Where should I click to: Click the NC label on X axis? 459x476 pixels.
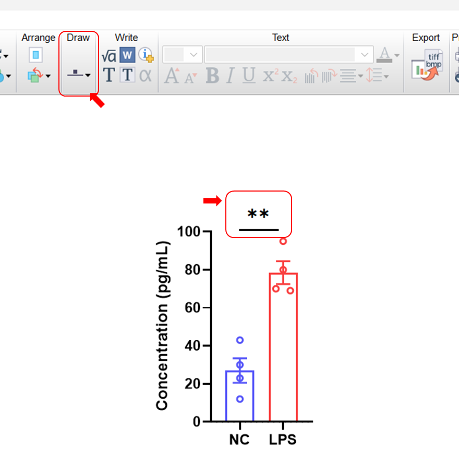[239, 439]
